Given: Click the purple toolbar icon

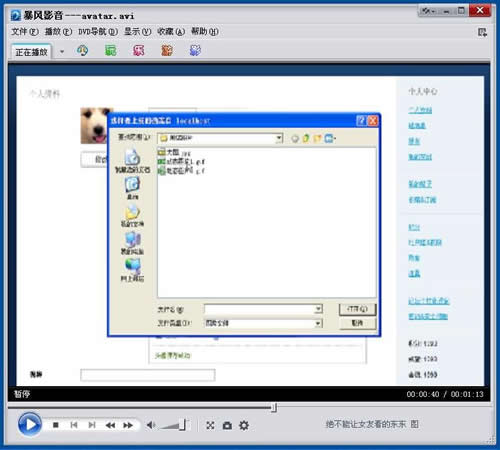Looking at the screenshot, I should (x=195, y=51).
